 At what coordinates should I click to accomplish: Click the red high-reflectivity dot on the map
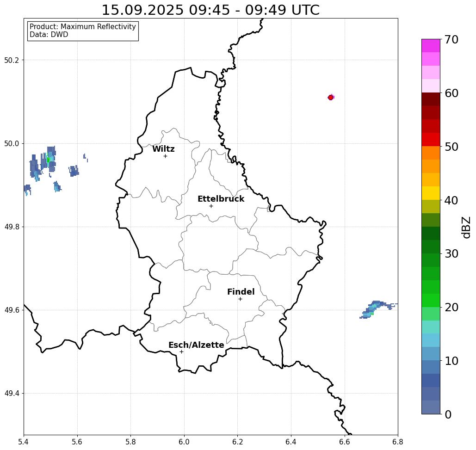click(x=331, y=98)
